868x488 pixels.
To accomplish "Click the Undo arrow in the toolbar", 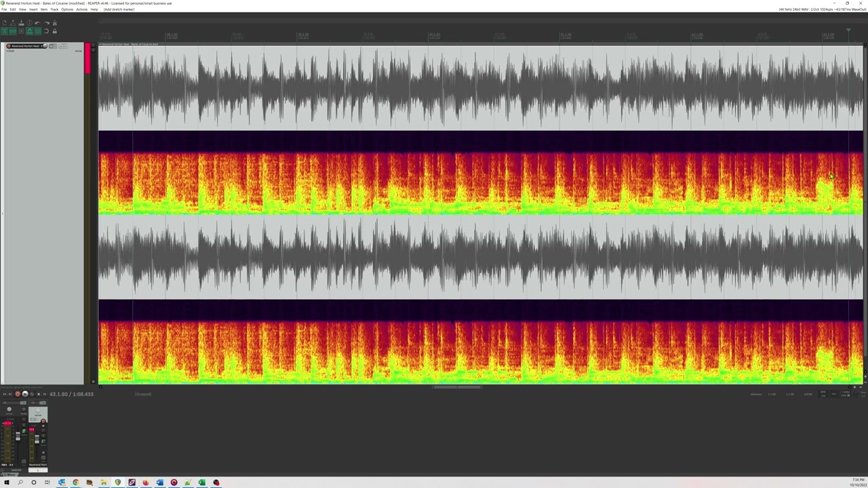I will 37,22.
